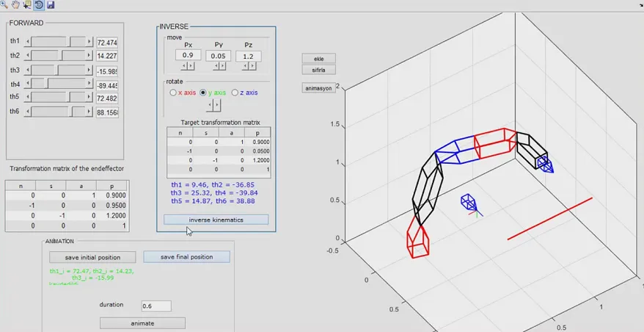Click th4 value field -89.445

[107, 86]
